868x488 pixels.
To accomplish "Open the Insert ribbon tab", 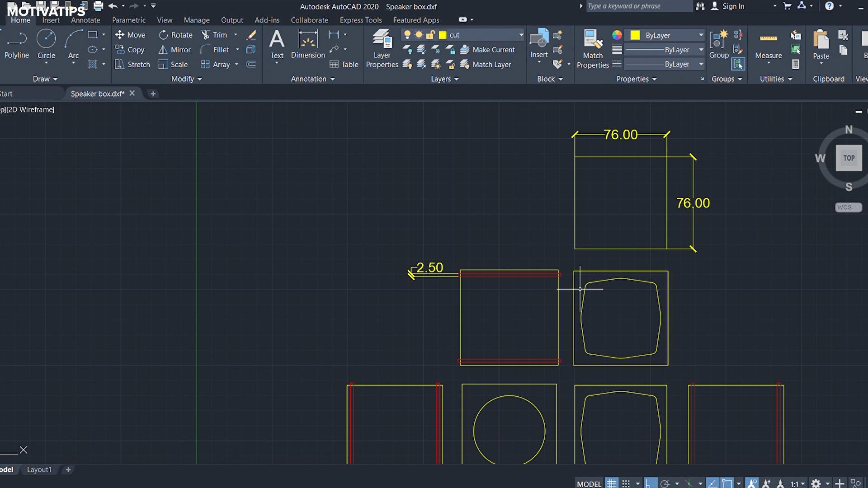I will point(51,20).
